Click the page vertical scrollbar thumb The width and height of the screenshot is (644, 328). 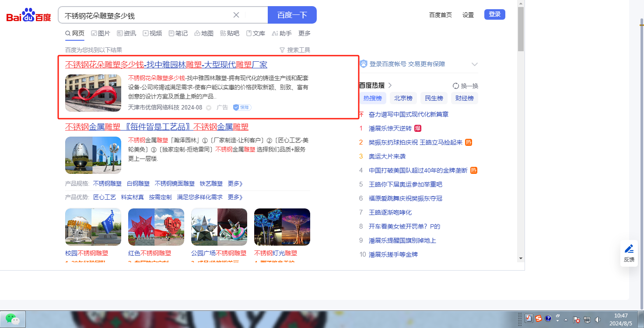pyautogui.click(x=521, y=29)
